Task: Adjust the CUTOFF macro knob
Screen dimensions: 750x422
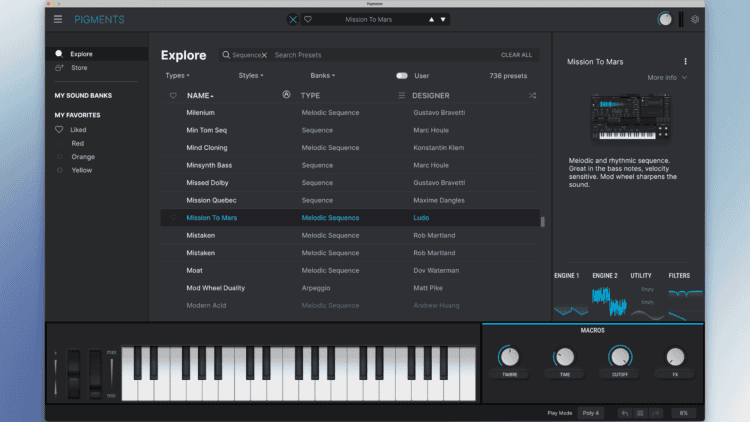Action: click(x=620, y=357)
